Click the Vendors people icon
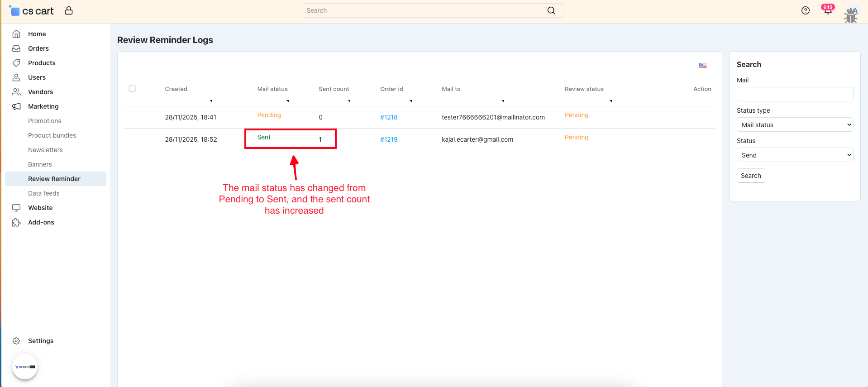Screen dimensions: 868x387 16,92
